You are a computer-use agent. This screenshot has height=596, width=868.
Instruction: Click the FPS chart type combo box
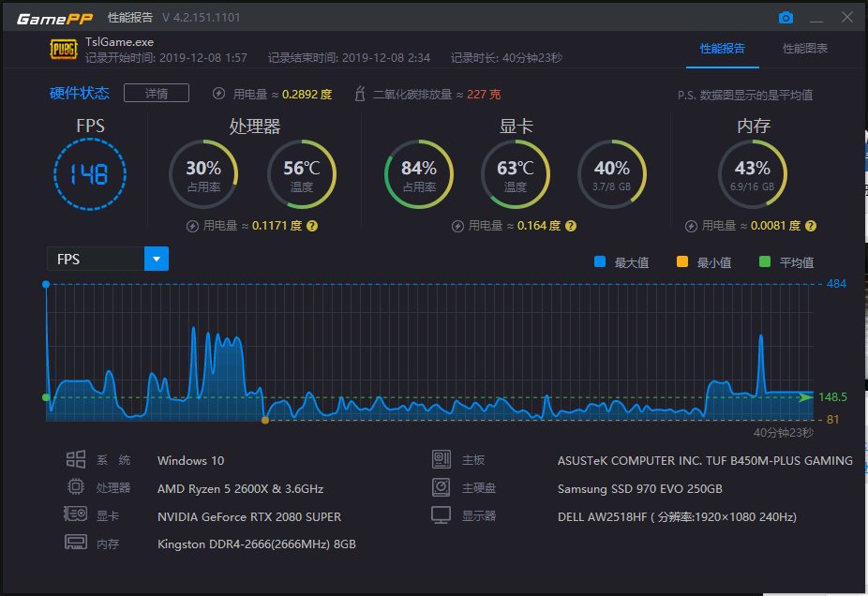tap(108, 259)
